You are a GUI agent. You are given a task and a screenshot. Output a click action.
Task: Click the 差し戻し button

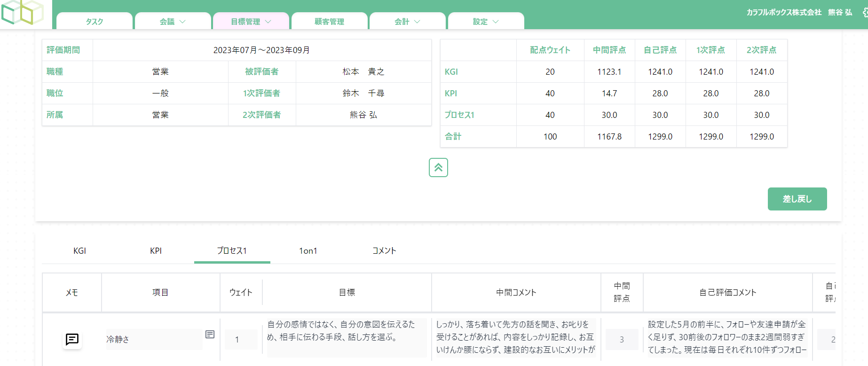tap(797, 199)
